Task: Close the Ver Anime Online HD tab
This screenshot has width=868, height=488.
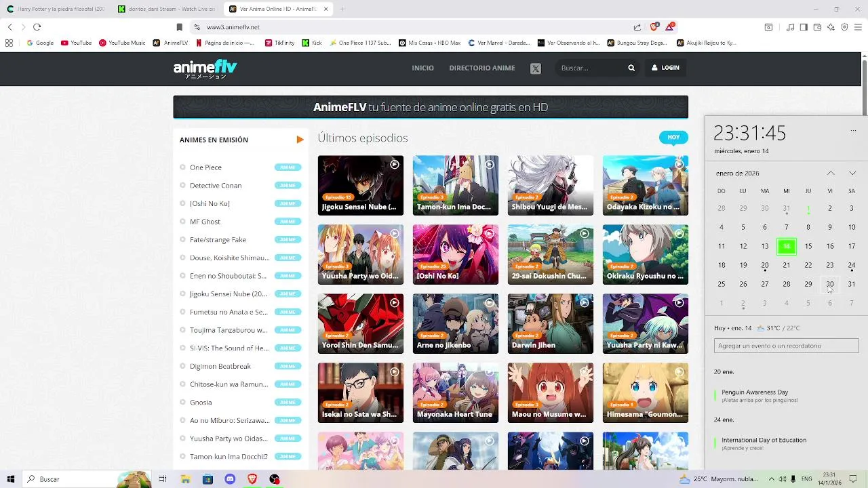Action: point(325,9)
